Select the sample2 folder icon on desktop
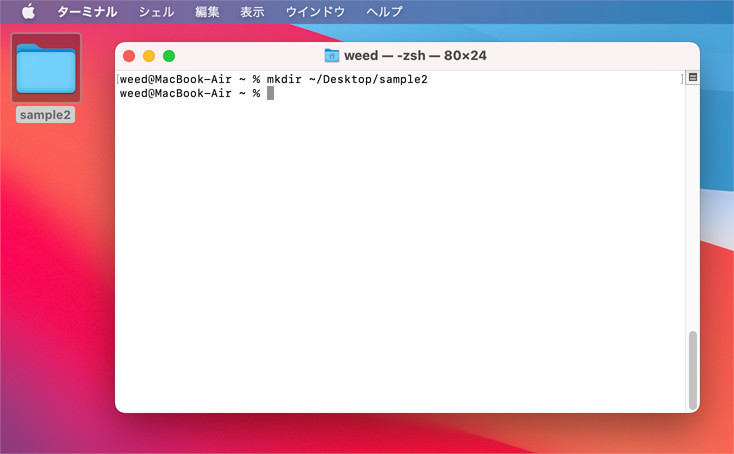 pos(46,68)
